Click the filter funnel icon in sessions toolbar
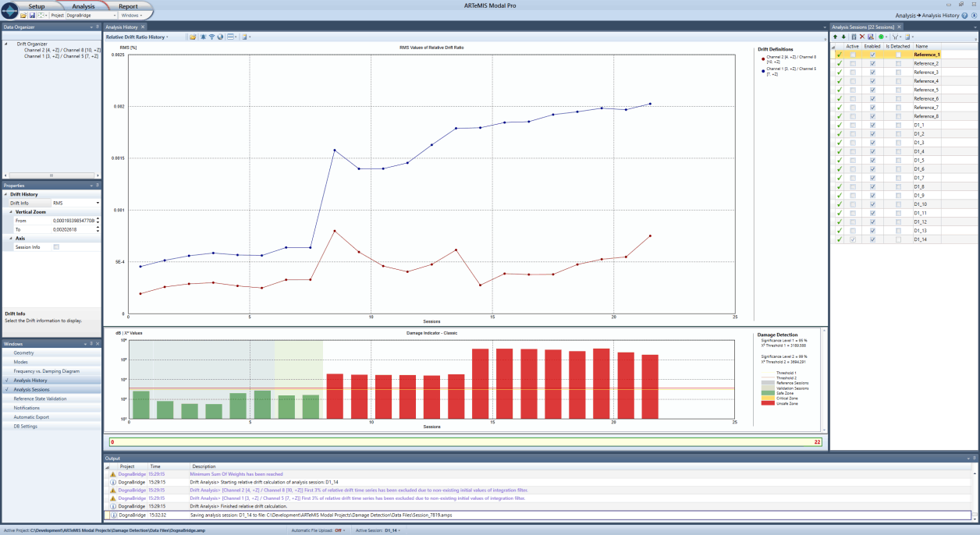This screenshot has height=535, width=980. point(896,37)
